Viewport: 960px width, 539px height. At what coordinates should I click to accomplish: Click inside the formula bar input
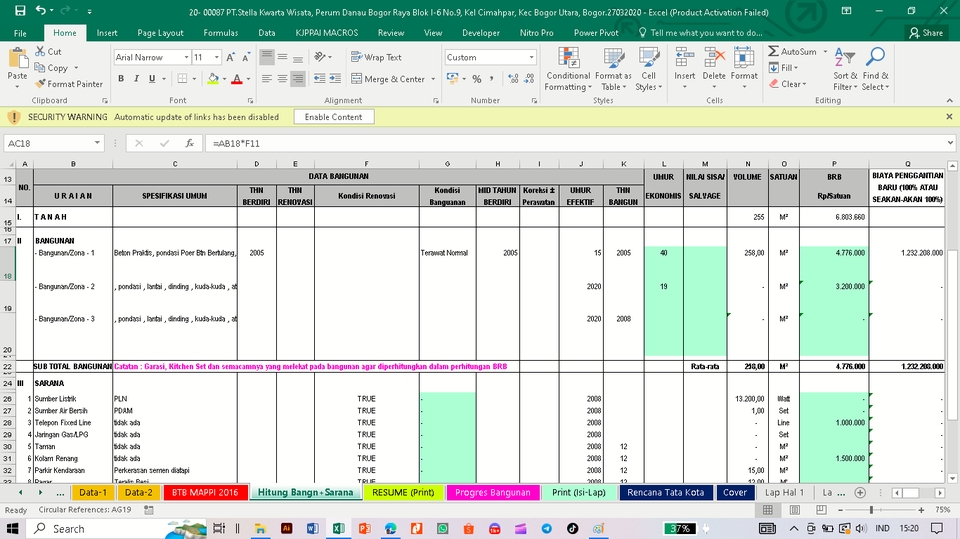click(576, 143)
